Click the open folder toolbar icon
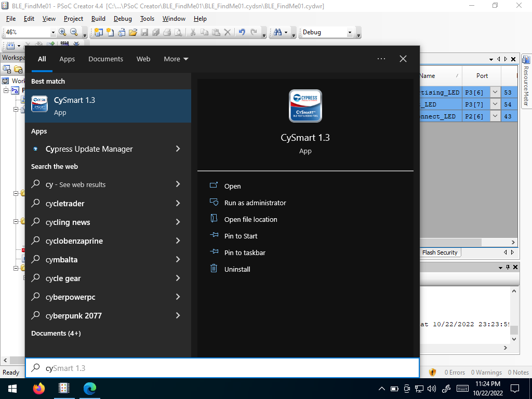This screenshot has height=399, width=532. point(133,32)
